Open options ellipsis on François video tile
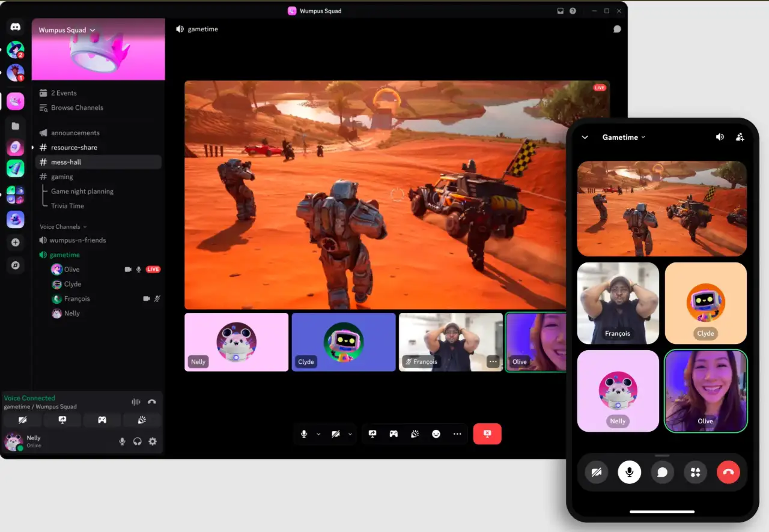 pos(493,361)
